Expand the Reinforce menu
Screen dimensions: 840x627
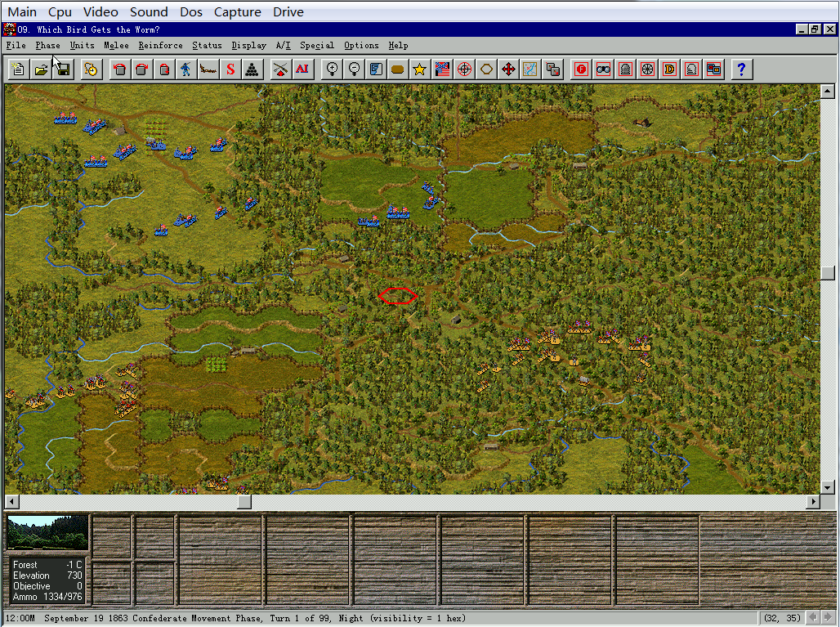click(x=160, y=46)
